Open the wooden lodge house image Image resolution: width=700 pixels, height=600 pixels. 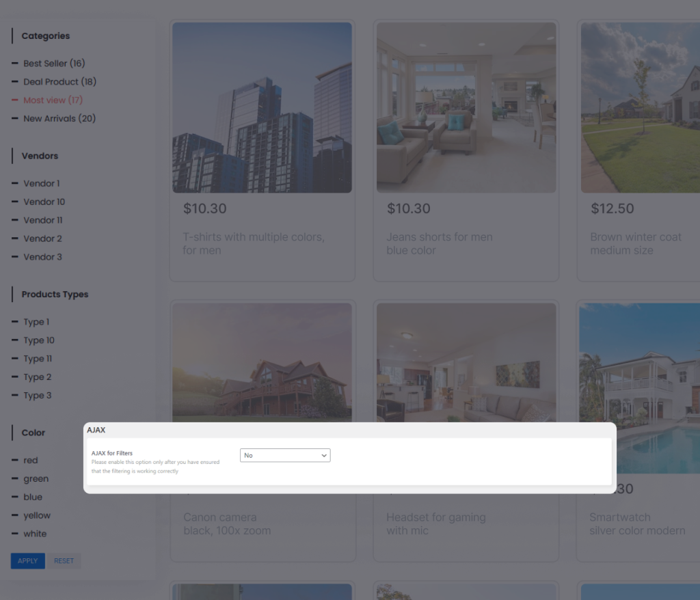[x=262, y=362]
